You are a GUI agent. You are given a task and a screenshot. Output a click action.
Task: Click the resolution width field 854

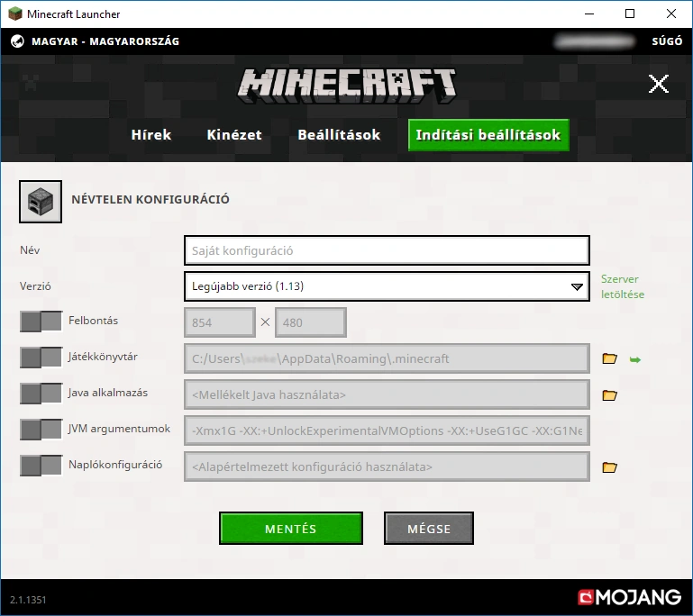click(x=220, y=322)
